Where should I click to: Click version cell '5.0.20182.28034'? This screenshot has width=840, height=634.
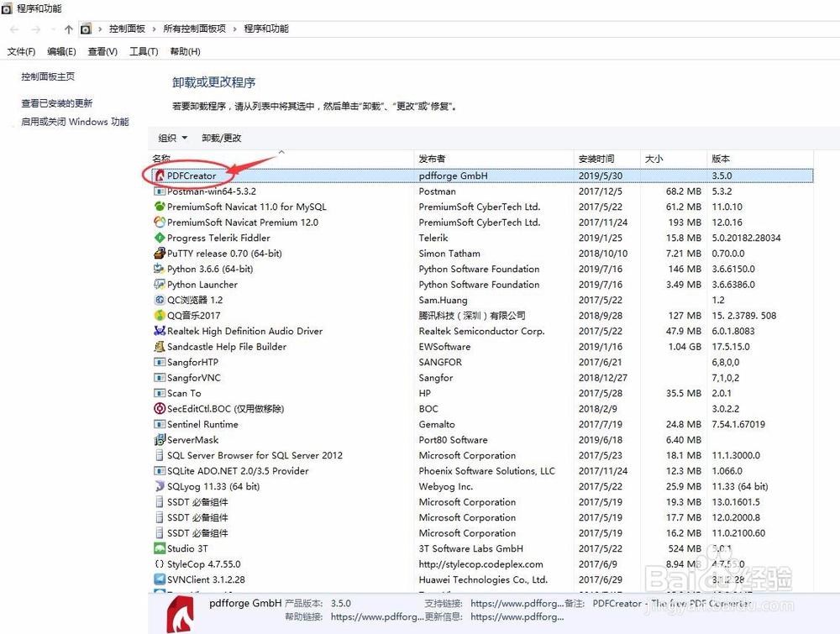[746, 238]
